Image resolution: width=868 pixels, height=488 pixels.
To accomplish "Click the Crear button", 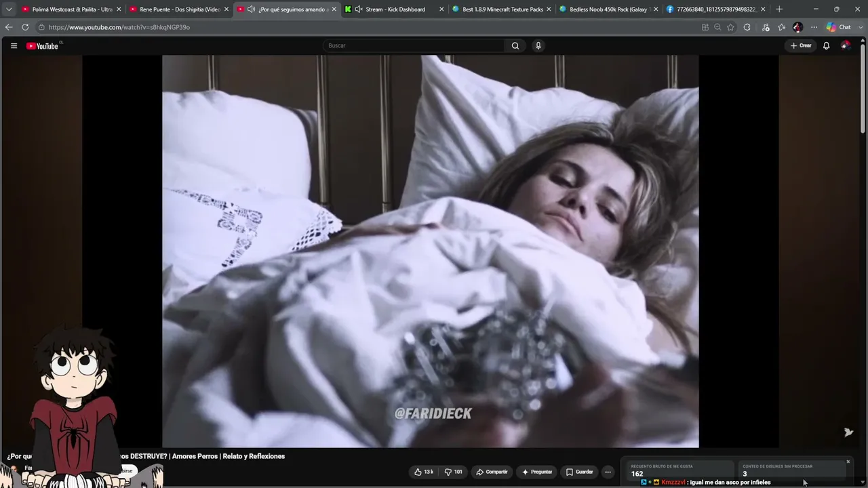I will click(x=801, y=45).
